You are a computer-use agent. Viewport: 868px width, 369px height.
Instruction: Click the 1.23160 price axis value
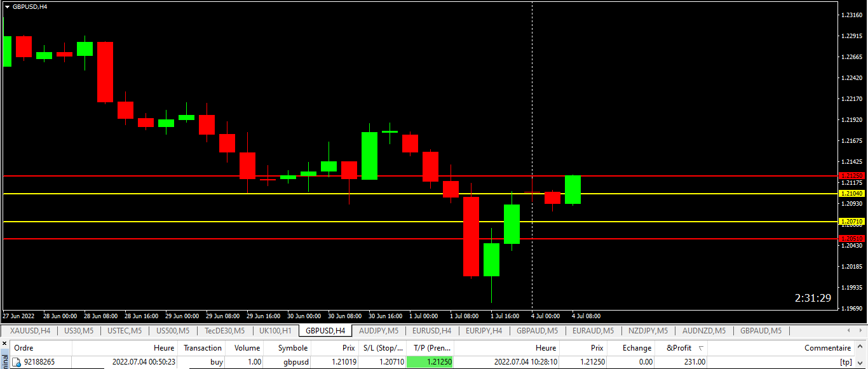point(851,15)
